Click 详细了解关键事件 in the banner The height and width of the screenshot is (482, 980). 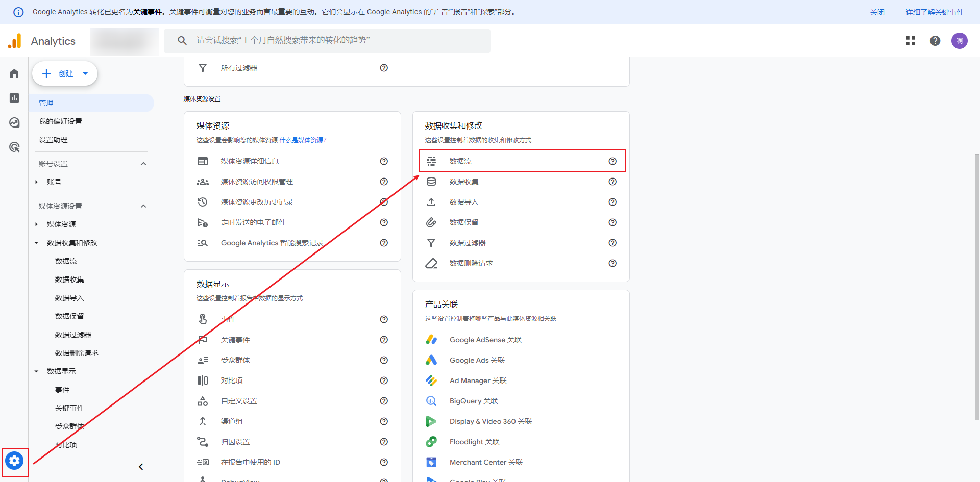[x=934, y=12]
